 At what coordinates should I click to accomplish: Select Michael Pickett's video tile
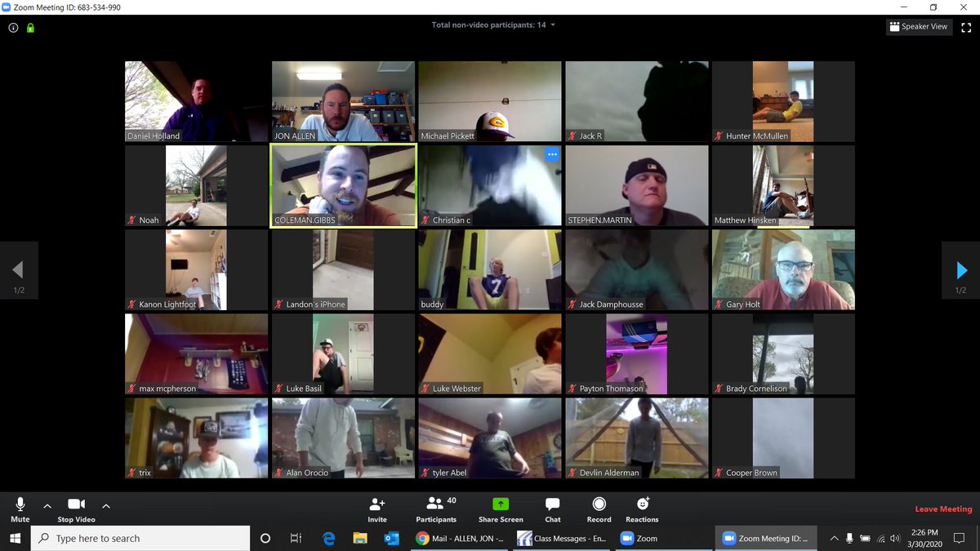tap(490, 101)
